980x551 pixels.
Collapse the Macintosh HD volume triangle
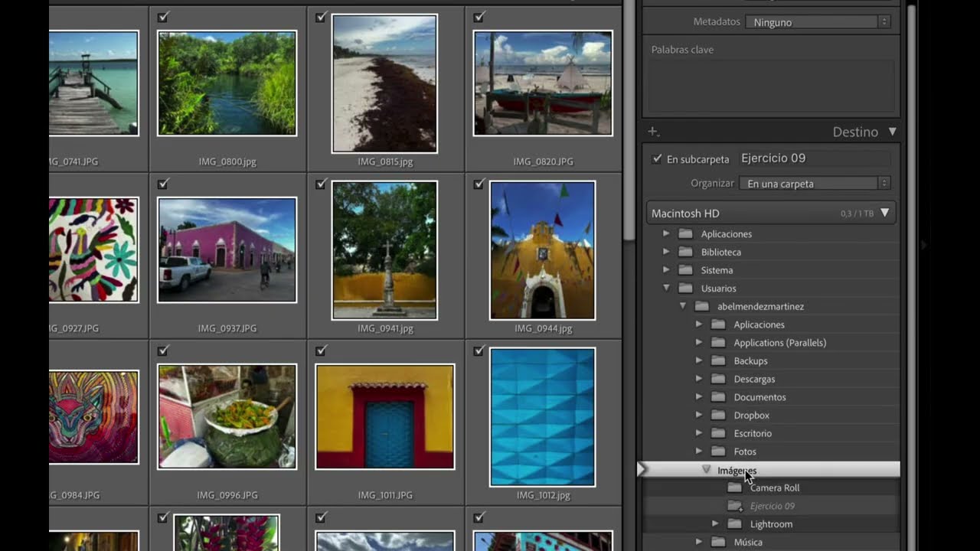(884, 213)
